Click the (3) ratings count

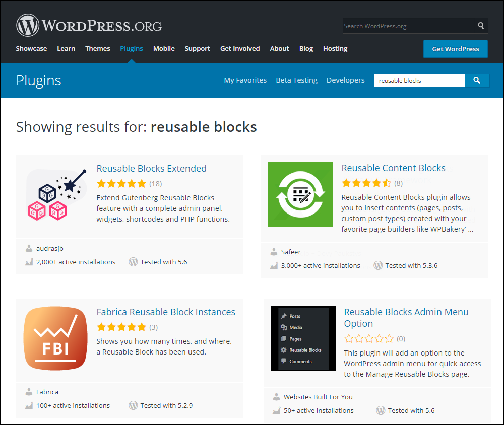point(154,327)
